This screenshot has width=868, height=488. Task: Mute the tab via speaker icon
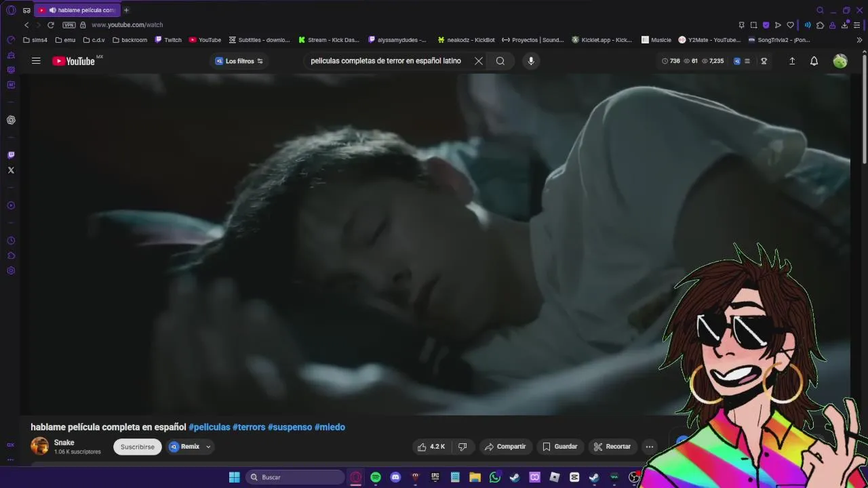[x=53, y=10]
